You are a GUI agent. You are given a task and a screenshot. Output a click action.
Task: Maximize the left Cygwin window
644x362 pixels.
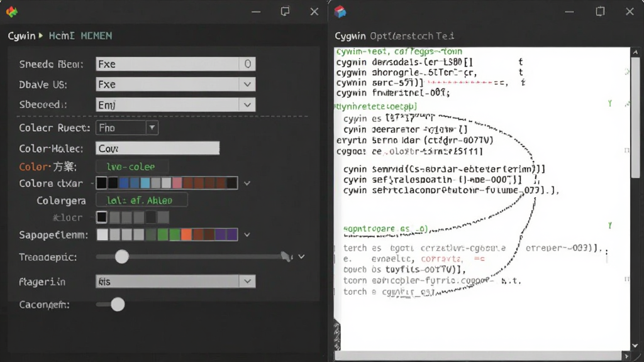pos(285,11)
